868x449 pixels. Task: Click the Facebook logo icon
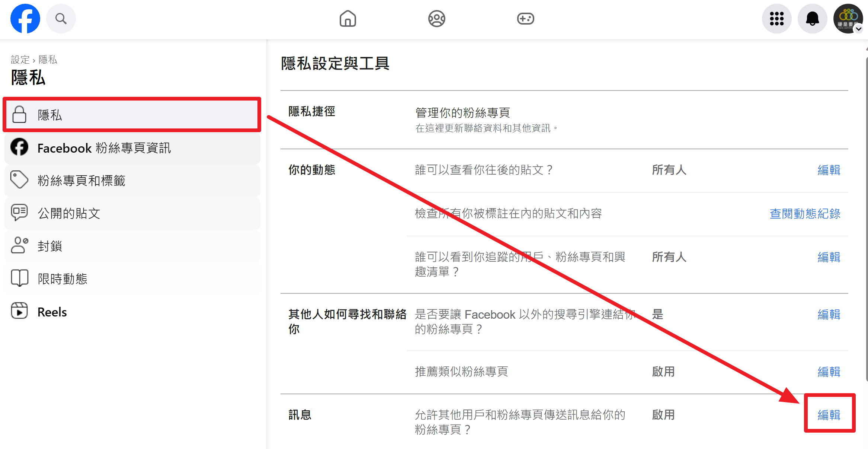[x=25, y=19]
